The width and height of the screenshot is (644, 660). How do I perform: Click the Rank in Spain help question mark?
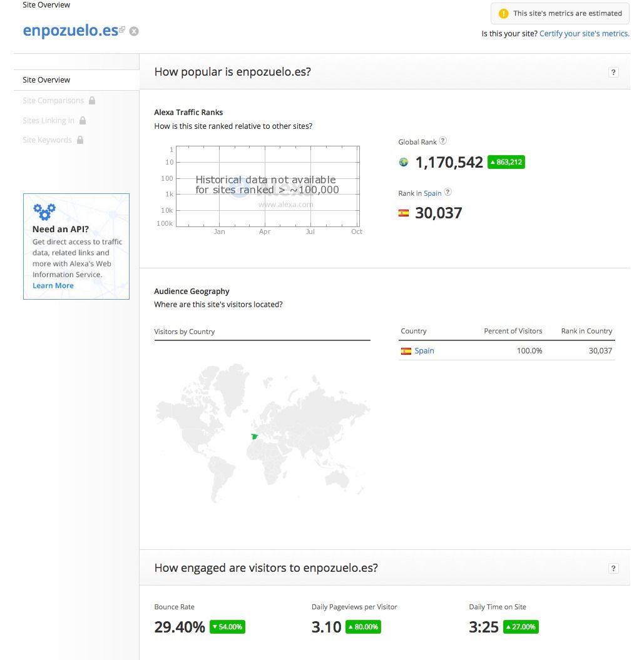pyautogui.click(x=447, y=192)
